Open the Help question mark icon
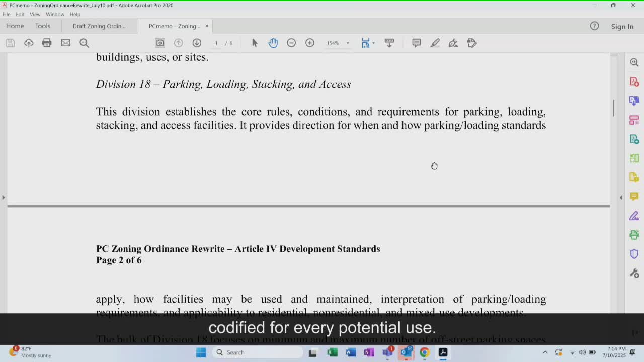644x362 pixels. click(594, 26)
